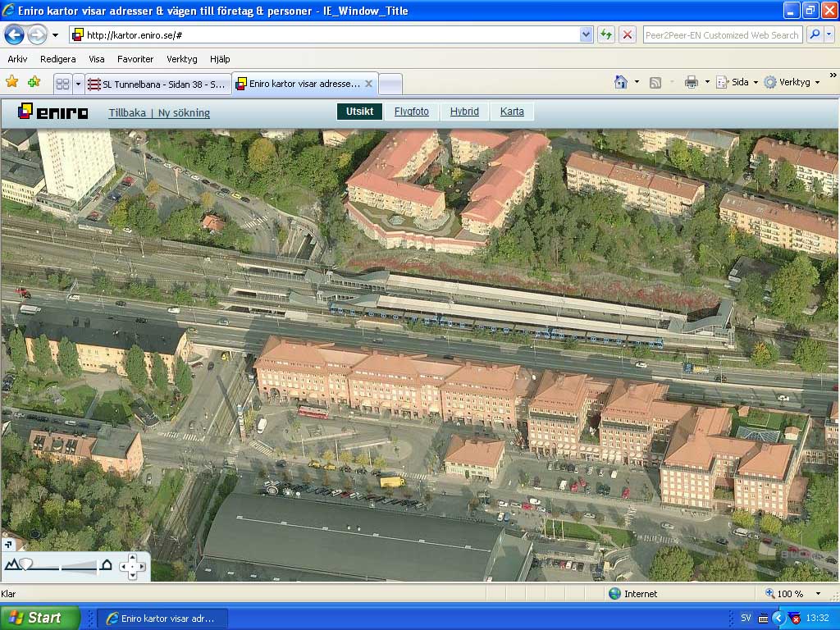
Task: Open the Verktyg tools dropdown in command bar
Action: tap(792, 82)
